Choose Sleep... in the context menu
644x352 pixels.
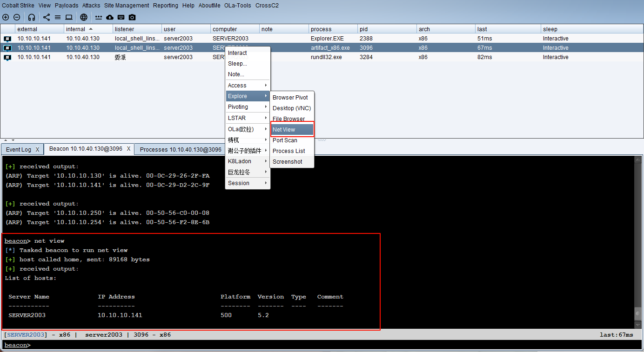point(248,64)
